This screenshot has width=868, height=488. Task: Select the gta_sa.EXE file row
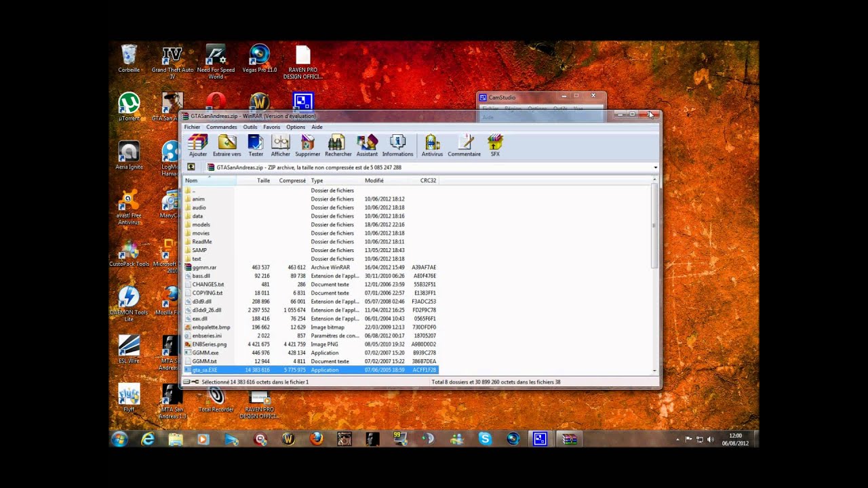[x=311, y=370]
